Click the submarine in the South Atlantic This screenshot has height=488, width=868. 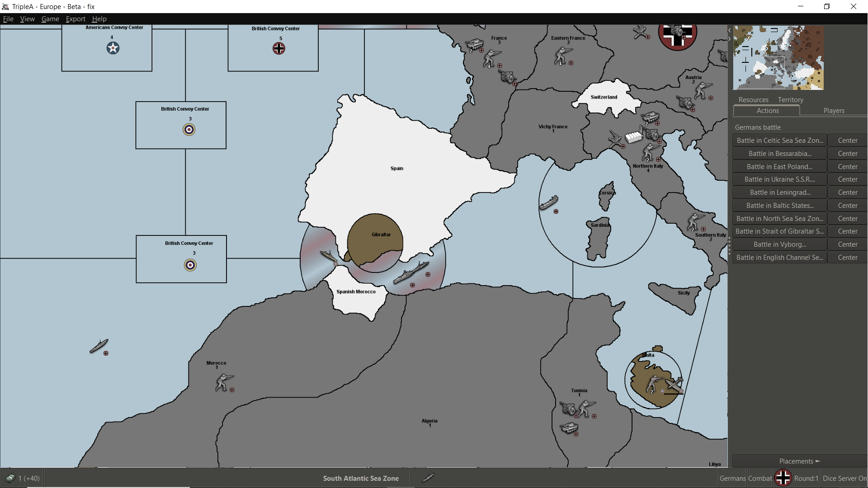tap(99, 346)
